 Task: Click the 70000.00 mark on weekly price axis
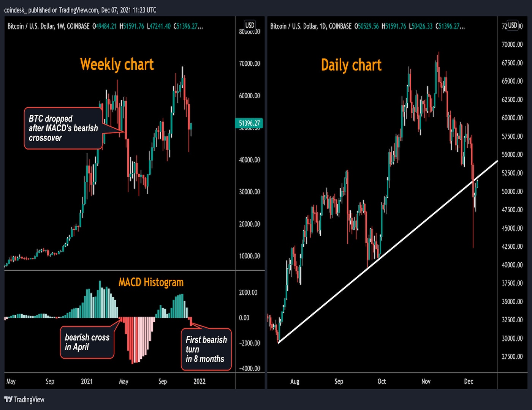click(249, 63)
